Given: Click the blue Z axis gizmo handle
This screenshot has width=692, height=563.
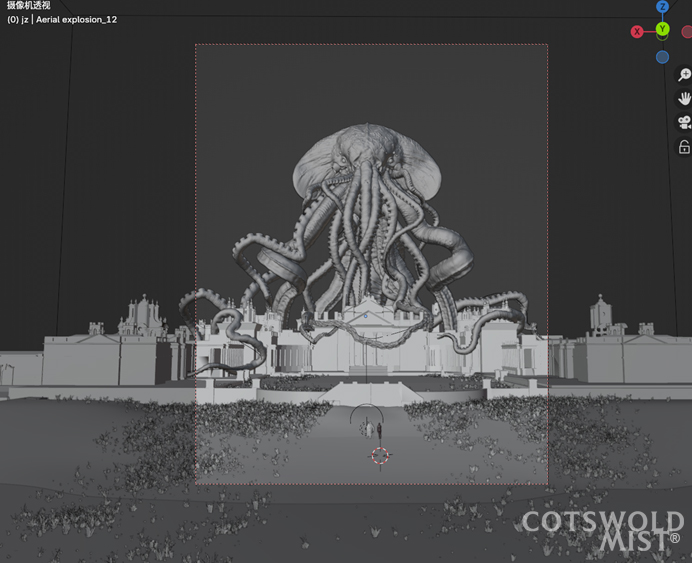Looking at the screenshot, I should [662, 6].
